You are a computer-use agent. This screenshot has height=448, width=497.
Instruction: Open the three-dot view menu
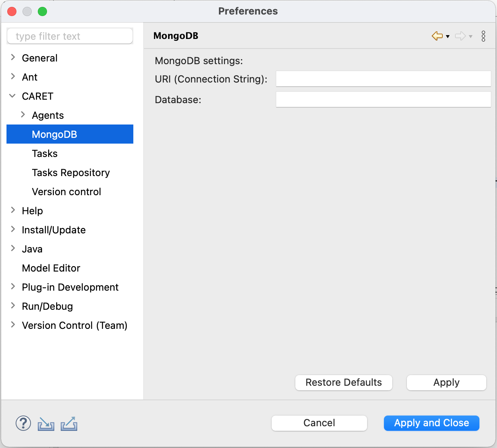pyautogui.click(x=483, y=36)
